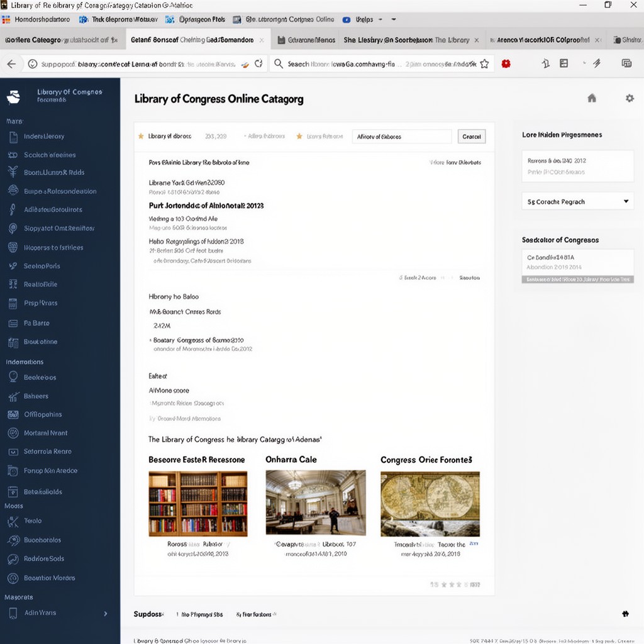The width and height of the screenshot is (644, 644).
Task: Click Library of dbrocs starred filter
Action: pos(165,136)
